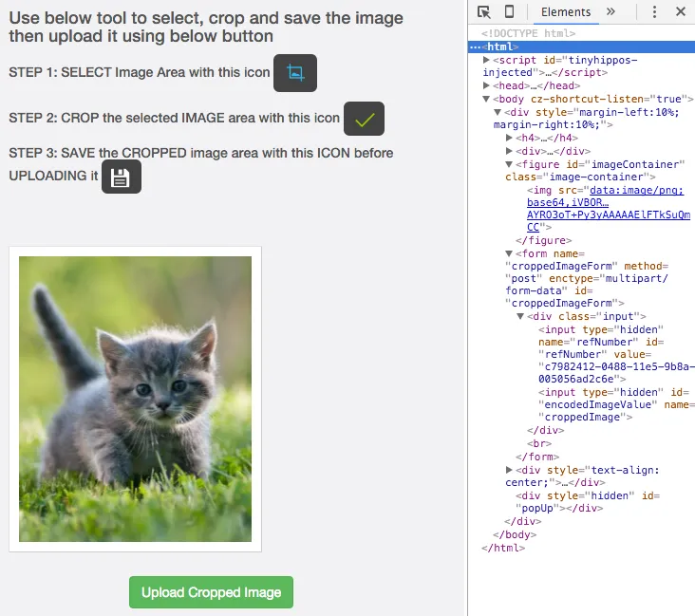The width and height of the screenshot is (695, 616).
Task: Click the refNumber value c7982412-0488-11e5 text
Action: 616,373
